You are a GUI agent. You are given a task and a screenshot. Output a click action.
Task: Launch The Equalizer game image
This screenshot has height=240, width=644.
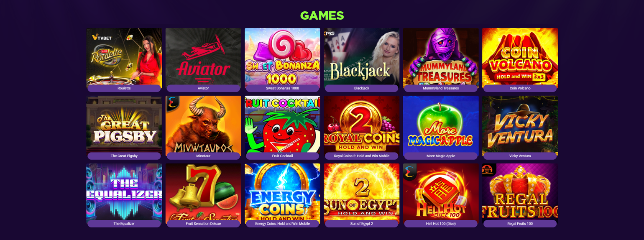pyautogui.click(x=124, y=192)
